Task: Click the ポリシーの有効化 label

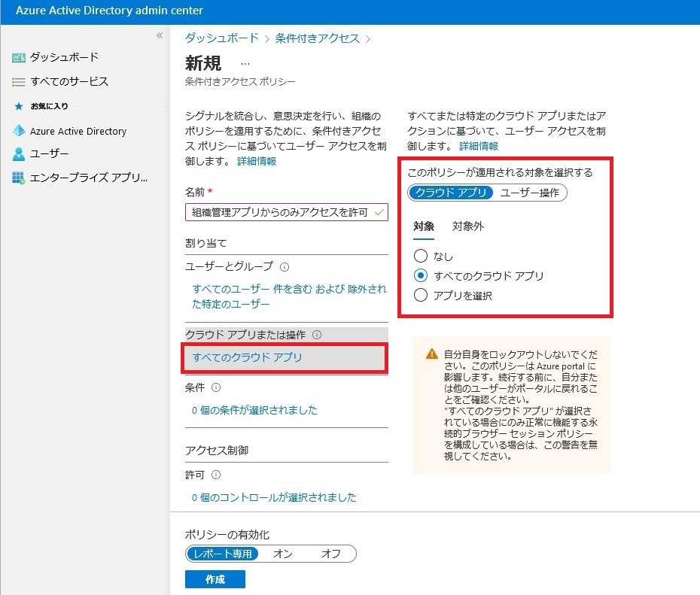Action: (x=227, y=535)
